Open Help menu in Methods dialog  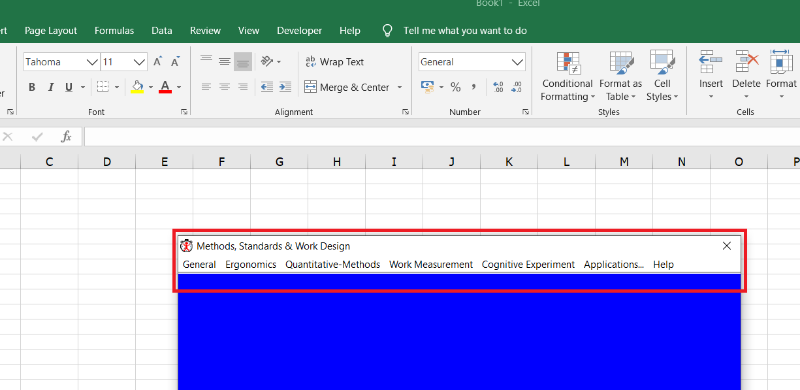coord(663,264)
